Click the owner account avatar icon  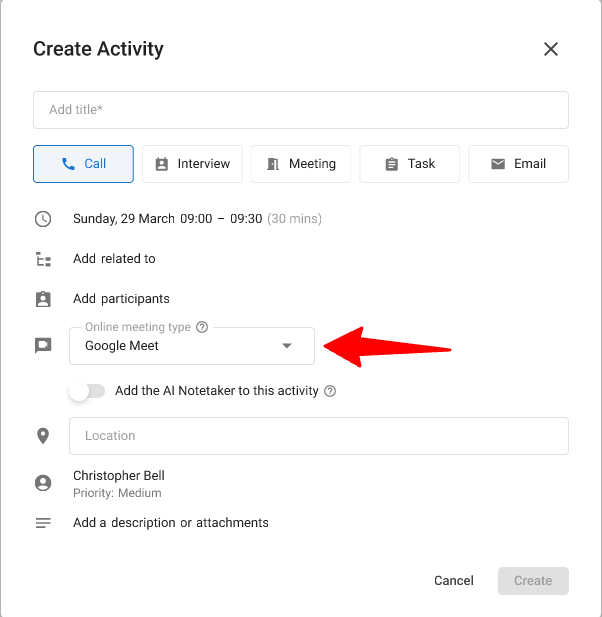(43, 483)
